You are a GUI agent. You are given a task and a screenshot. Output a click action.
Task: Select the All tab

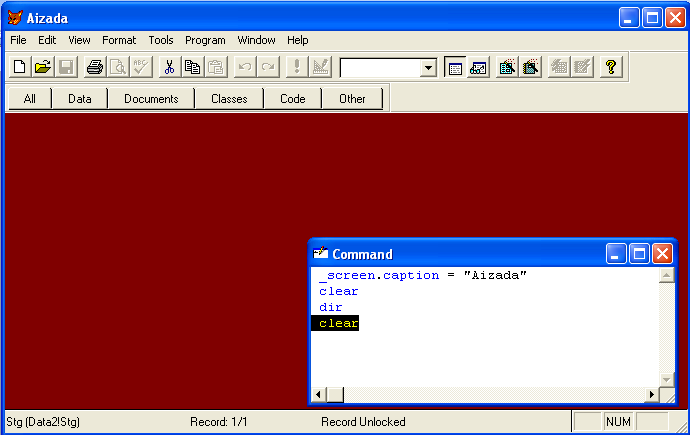tap(29, 99)
